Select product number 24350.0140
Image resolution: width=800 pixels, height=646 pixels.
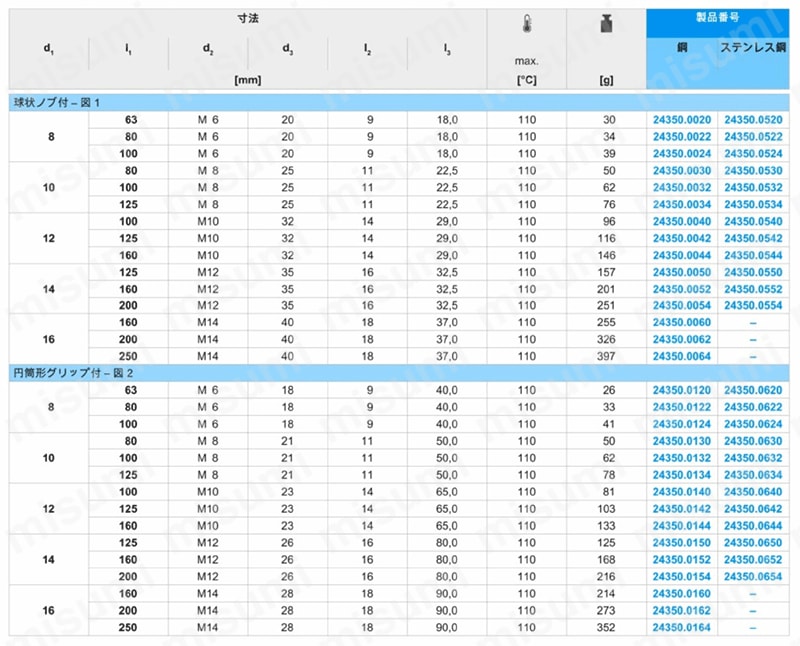pos(682,492)
